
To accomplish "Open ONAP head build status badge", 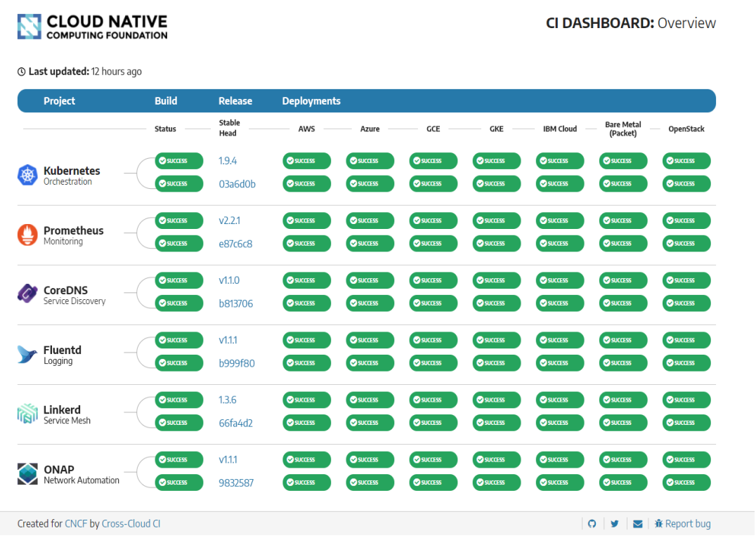I will coord(179,483).
